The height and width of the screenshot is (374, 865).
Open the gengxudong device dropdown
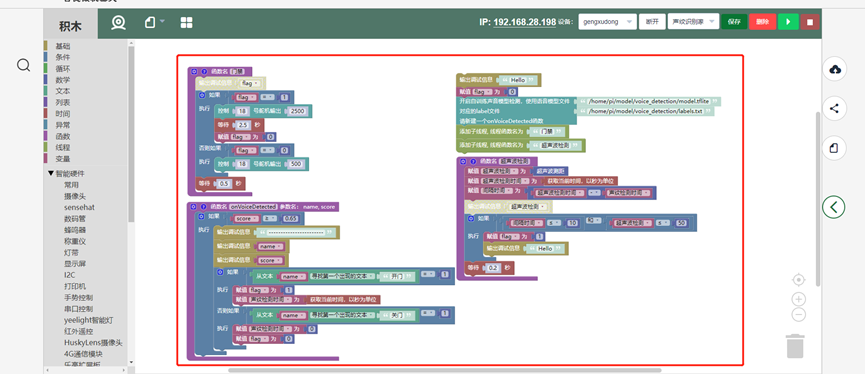[607, 22]
